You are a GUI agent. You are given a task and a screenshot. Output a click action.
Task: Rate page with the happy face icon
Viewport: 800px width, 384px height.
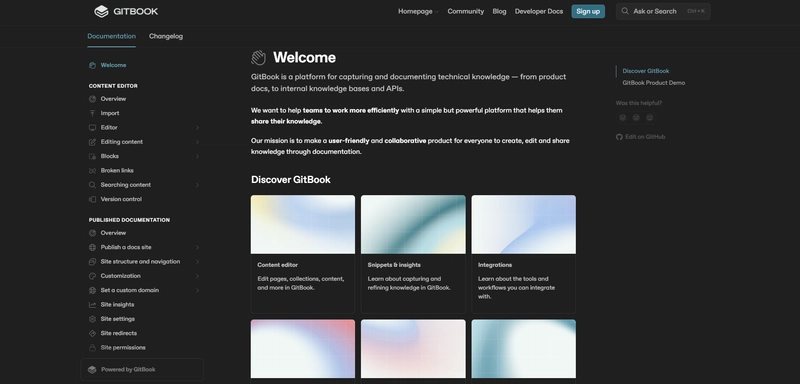pos(649,118)
